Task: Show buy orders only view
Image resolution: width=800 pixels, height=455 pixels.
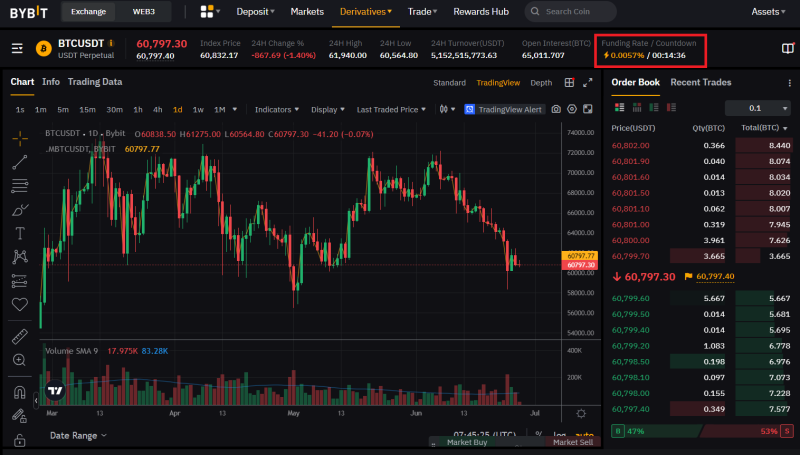Action: [x=654, y=107]
